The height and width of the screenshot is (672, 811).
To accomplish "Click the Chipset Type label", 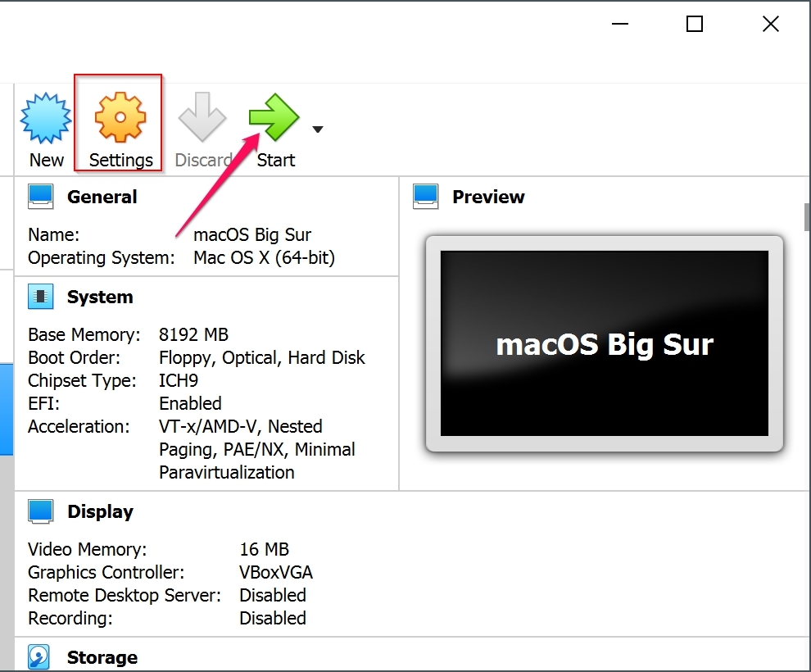I will (82, 381).
